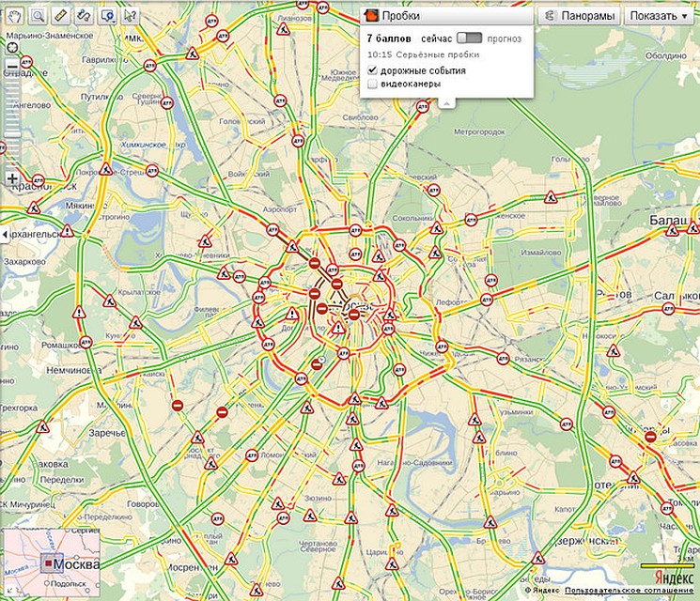Click the прогноз label

point(504,39)
